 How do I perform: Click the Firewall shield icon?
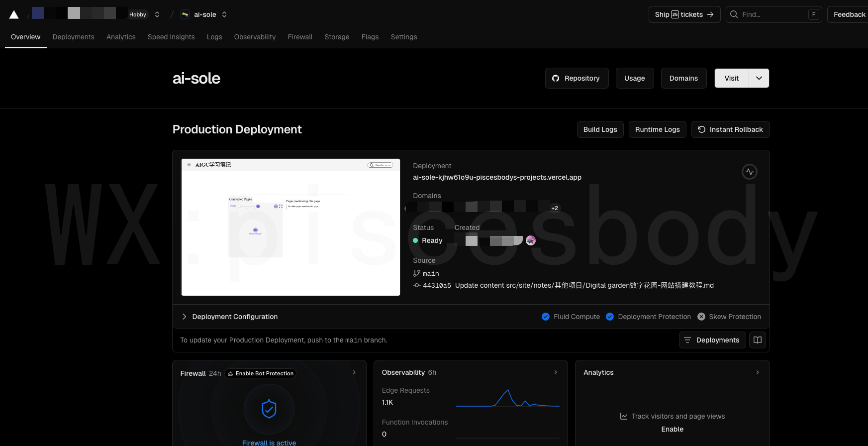pyautogui.click(x=269, y=409)
